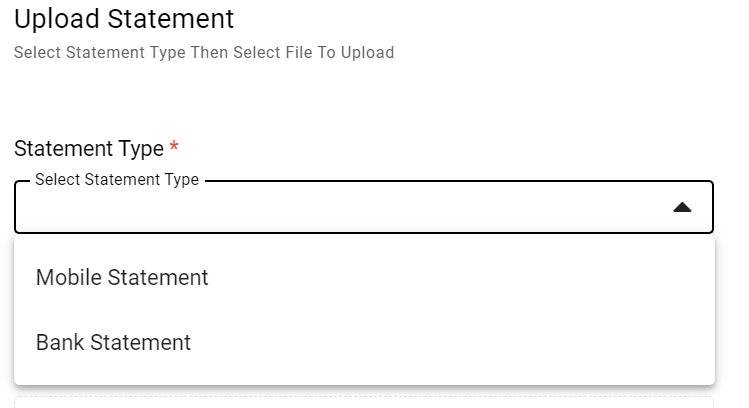Image resolution: width=749 pixels, height=408 pixels.
Task: Click the Upload Statement heading
Action: click(124, 18)
